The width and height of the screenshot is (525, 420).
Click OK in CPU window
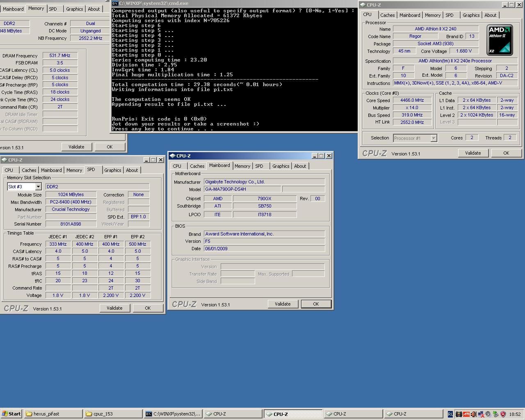pyautogui.click(x=506, y=153)
